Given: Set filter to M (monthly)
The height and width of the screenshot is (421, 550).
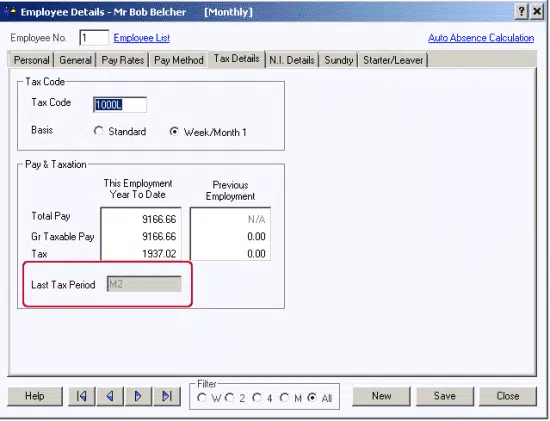Looking at the screenshot, I should pos(284,397).
